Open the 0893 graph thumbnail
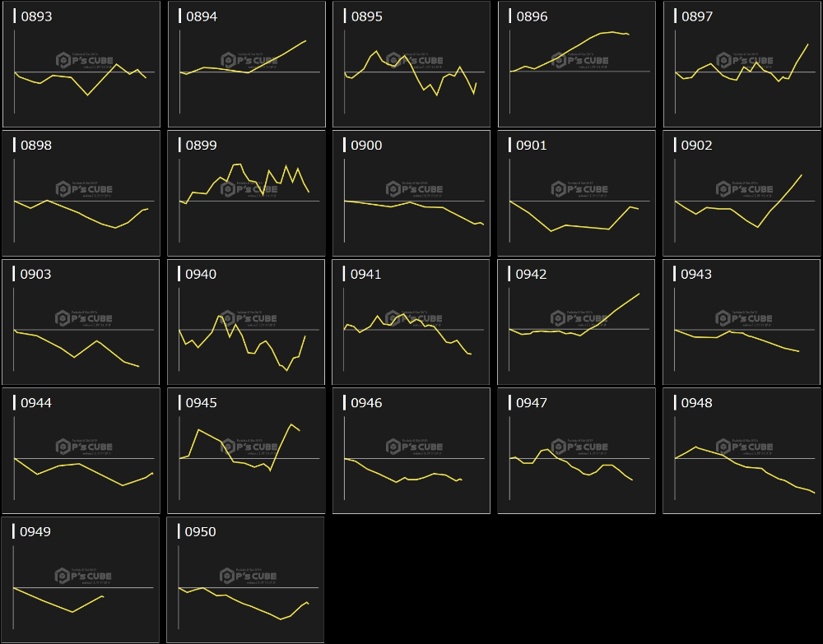Screen dimensions: 823x644 81,64
